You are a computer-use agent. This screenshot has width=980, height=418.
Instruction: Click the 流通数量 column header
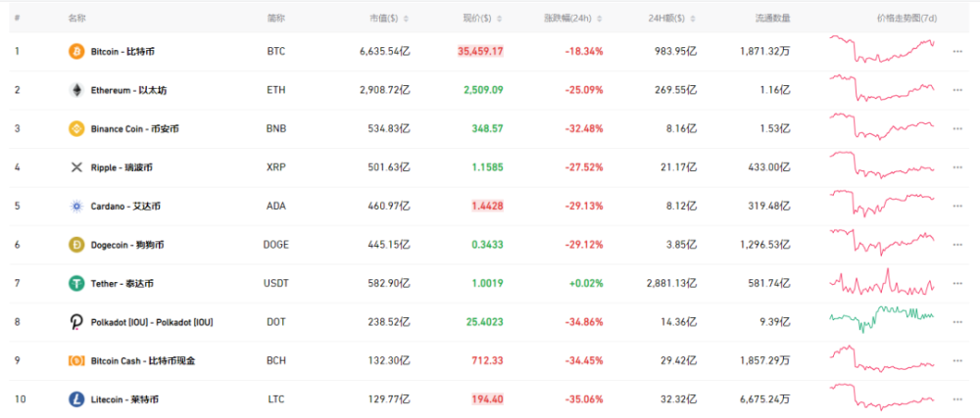(x=772, y=18)
